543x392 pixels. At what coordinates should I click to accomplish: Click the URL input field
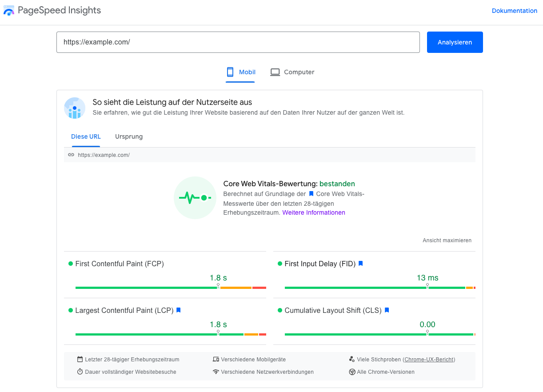click(238, 42)
